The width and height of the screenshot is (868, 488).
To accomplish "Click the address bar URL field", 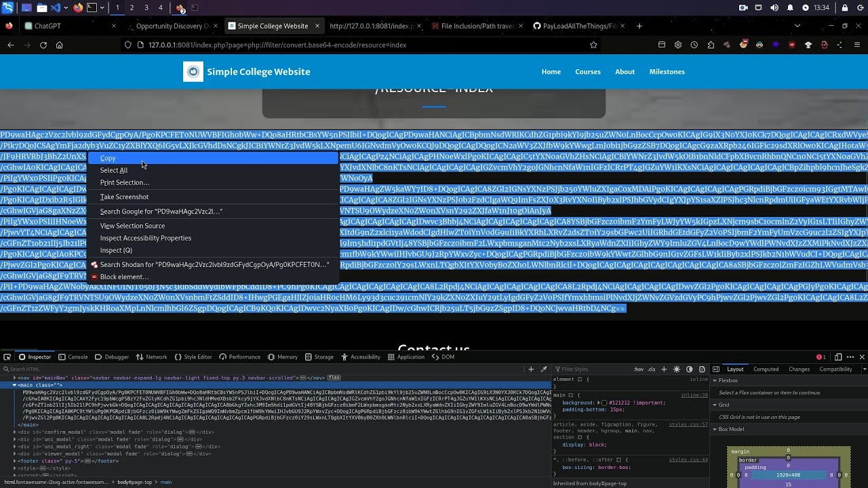I will (x=359, y=45).
